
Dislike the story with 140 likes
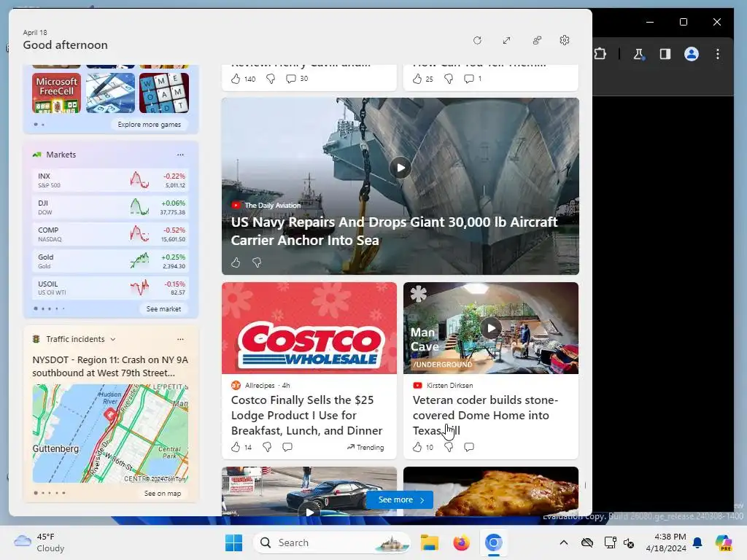(270, 79)
